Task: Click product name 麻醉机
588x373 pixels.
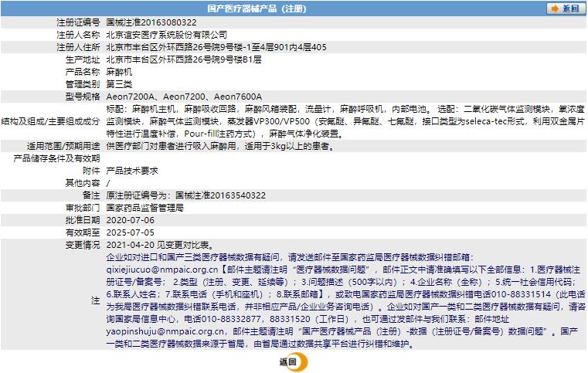Action: tap(119, 72)
